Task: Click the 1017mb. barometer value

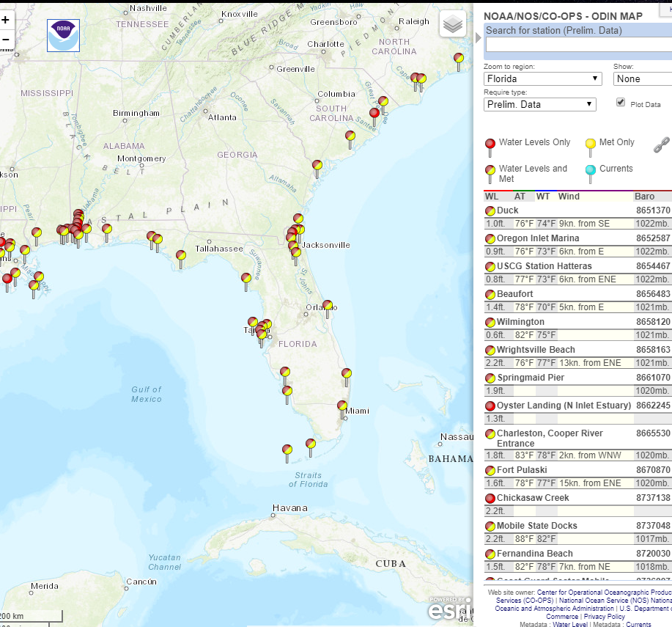Action: point(651,539)
